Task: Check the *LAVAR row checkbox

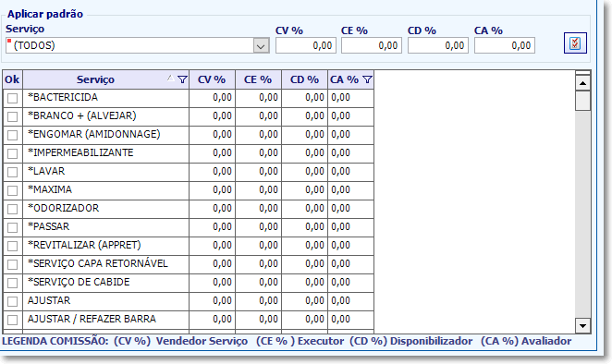Action: coord(13,172)
